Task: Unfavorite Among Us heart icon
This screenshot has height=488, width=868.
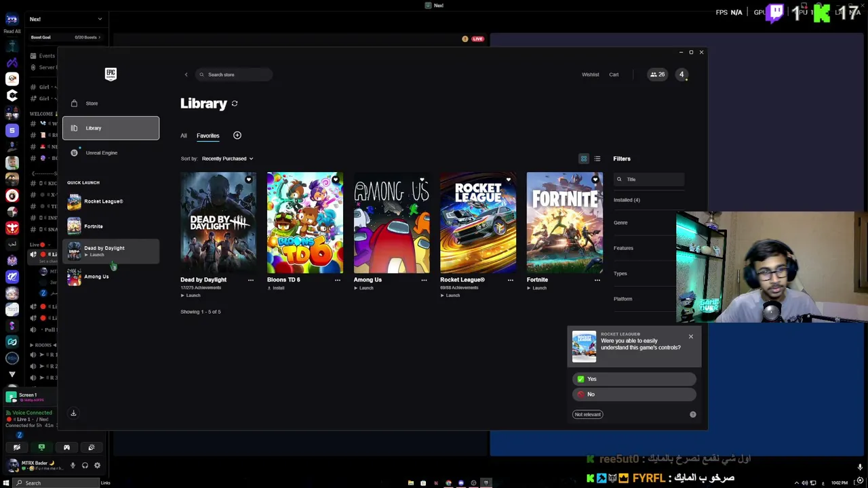Action: click(x=422, y=180)
